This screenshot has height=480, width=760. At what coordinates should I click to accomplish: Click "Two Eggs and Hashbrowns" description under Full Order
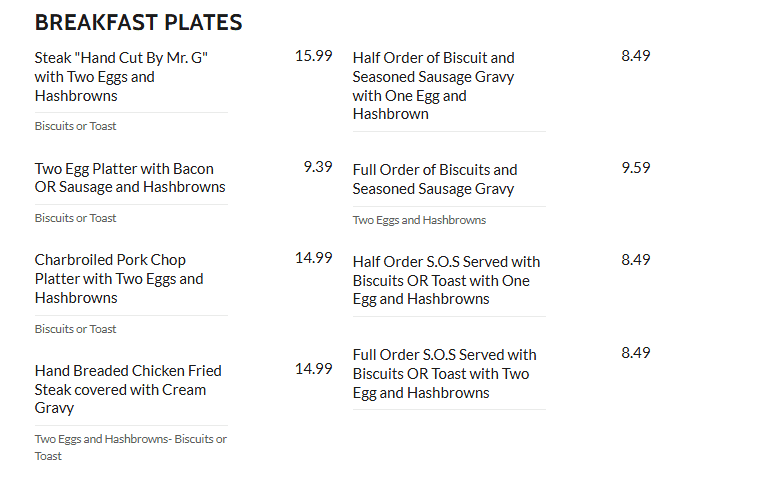[419, 220]
